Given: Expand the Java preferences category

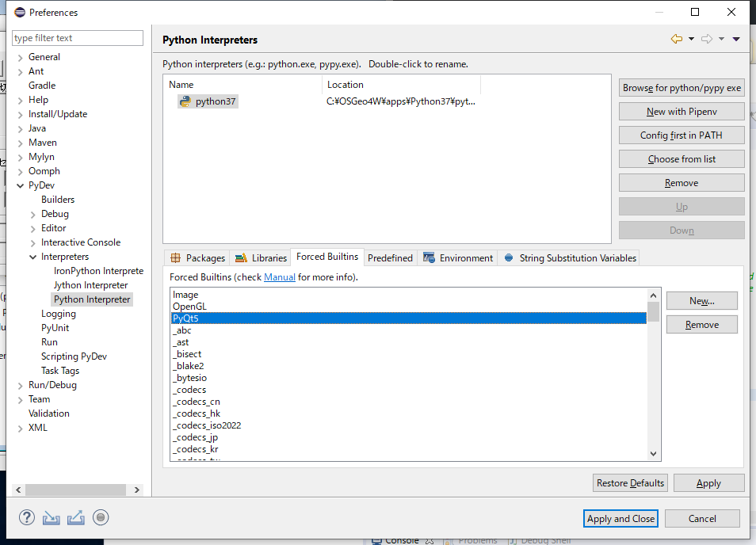Looking at the screenshot, I should pos(20,128).
